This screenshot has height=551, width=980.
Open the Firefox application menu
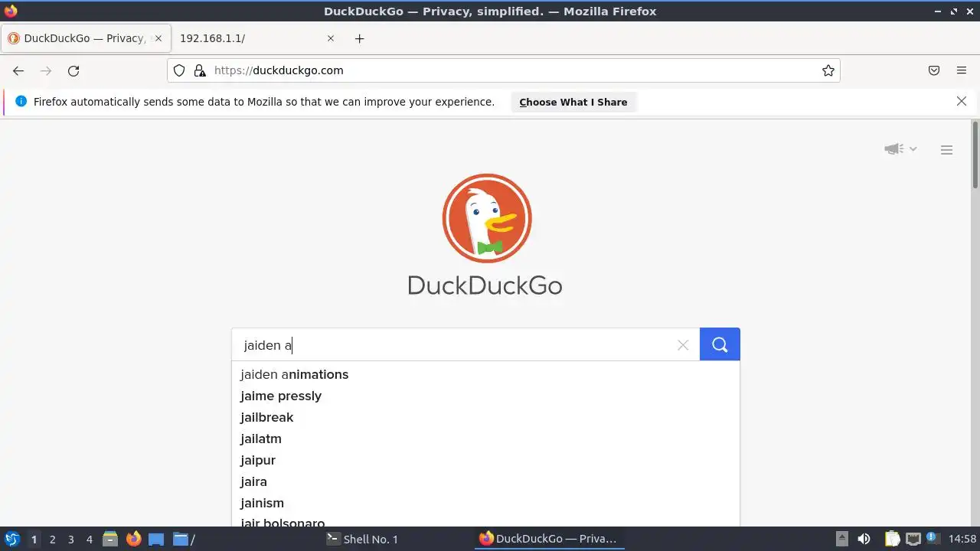coord(962,70)
